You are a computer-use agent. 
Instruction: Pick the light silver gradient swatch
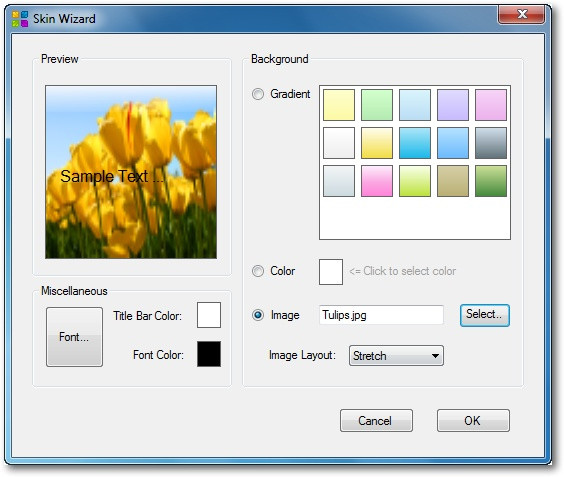click(x=339, y=181)
